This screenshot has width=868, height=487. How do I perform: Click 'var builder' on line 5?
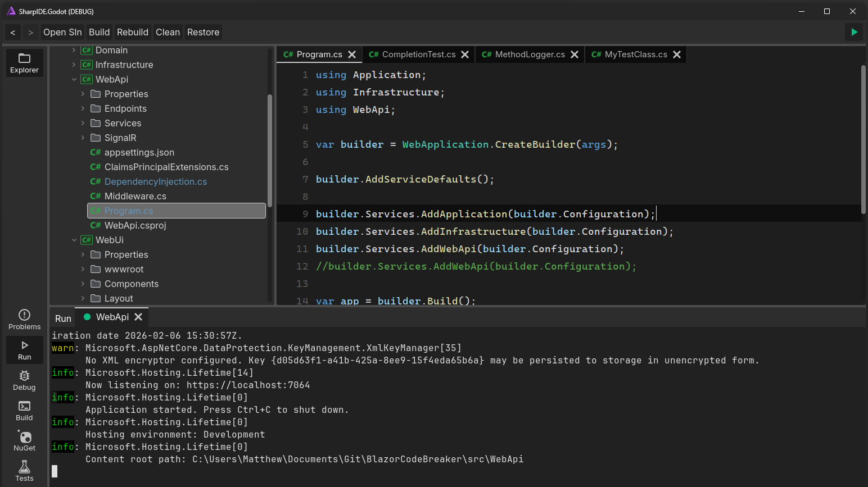point(350,144)
